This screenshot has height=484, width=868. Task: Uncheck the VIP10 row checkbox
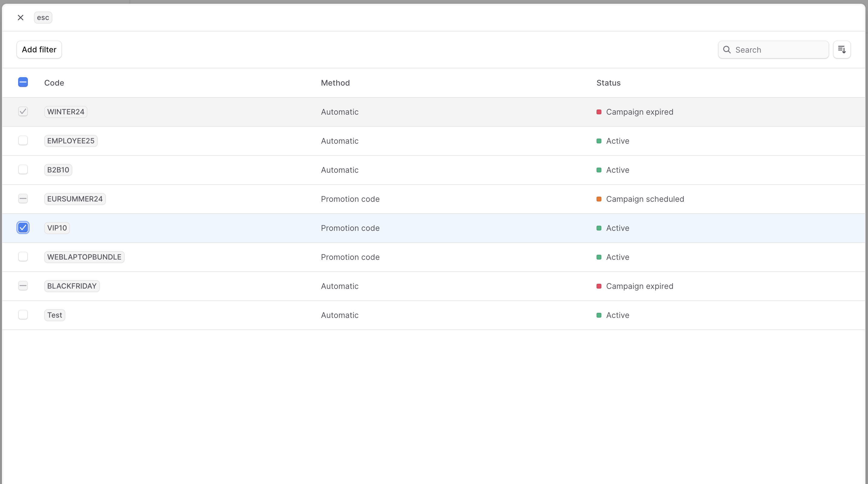point(23,228)
